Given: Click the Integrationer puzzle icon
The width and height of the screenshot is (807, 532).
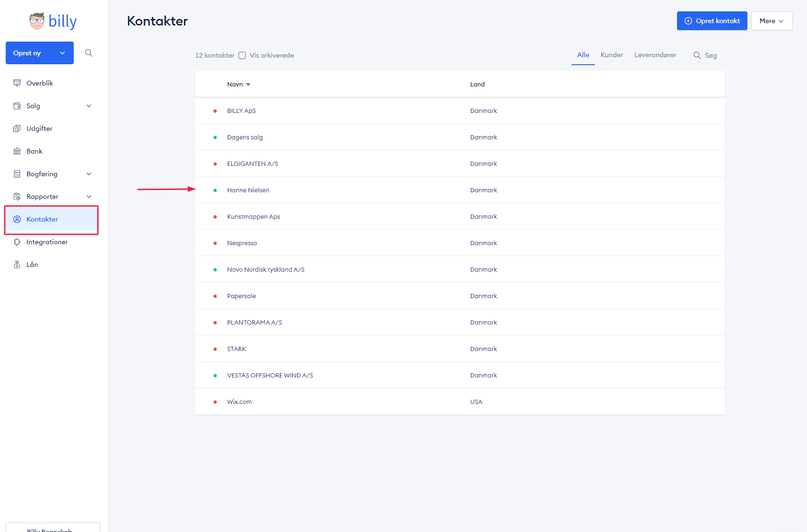Looking at the screenshot, I should point(17,242).
